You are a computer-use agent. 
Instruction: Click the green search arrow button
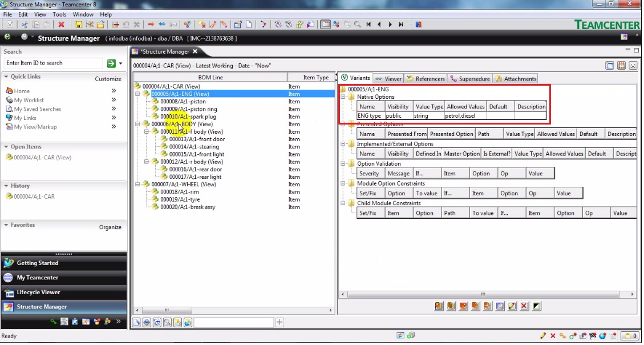112,63
